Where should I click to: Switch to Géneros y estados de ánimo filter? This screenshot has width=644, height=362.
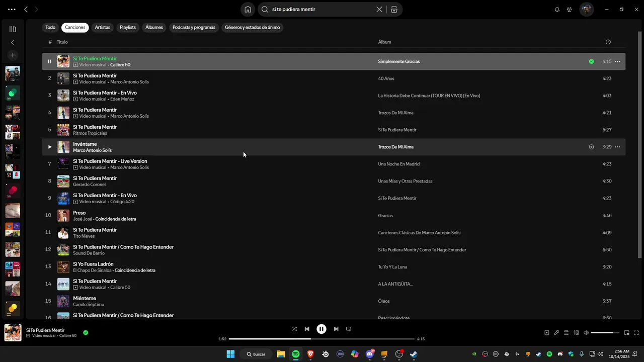pyautogui.click(x=252, y=27)
